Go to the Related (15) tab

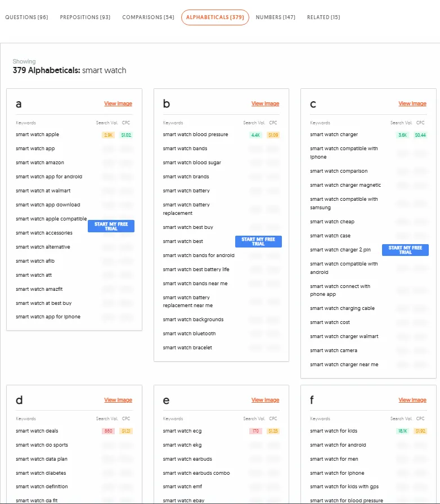pyautogui.click(x=324, y=17)
